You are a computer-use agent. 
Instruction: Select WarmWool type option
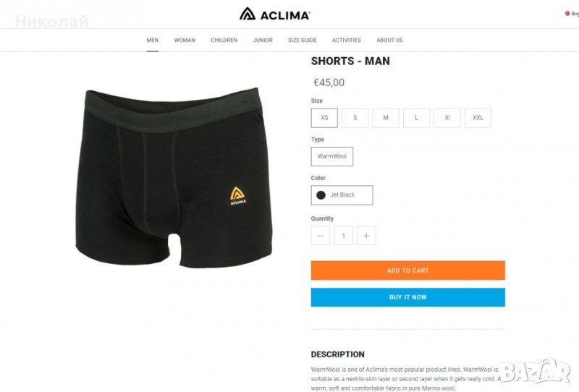[x=332, y=156]
